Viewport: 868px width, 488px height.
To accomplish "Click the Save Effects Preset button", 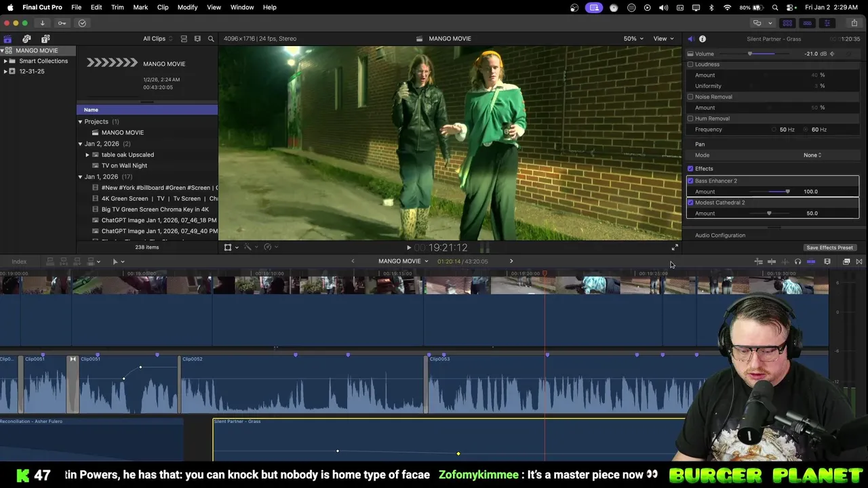I will click(829, 248).
